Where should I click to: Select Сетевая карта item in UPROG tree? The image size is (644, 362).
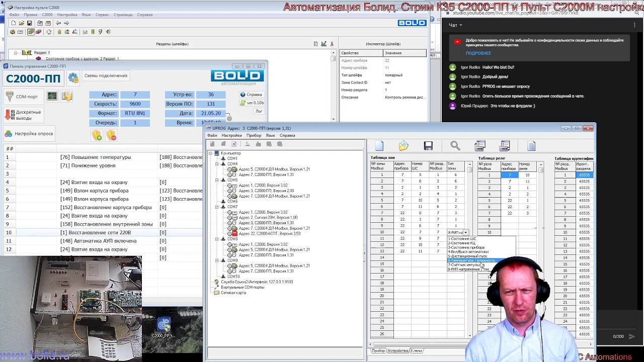click(x=233, y=293)
